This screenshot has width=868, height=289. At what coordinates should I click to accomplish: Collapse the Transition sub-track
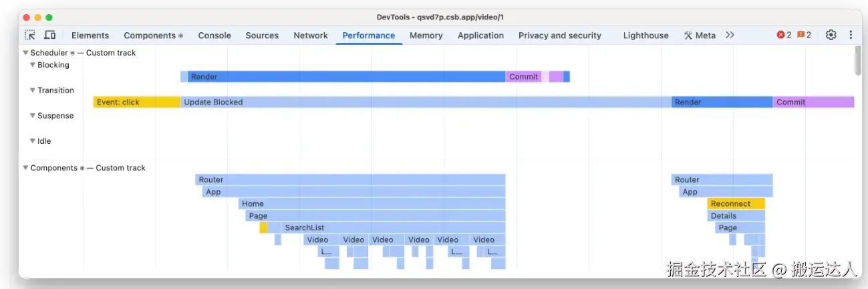coord(33,90)
